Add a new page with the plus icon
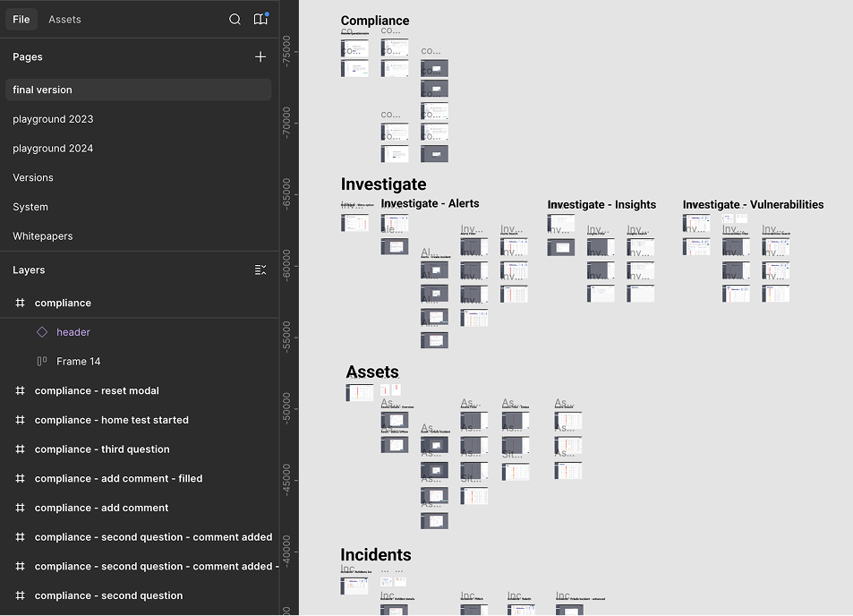Image resolution: width=853 pixels, height=616 pixels. (260, 56)
